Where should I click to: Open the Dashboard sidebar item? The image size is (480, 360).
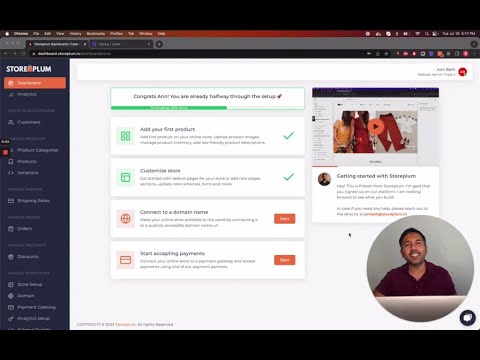(35, 83)
